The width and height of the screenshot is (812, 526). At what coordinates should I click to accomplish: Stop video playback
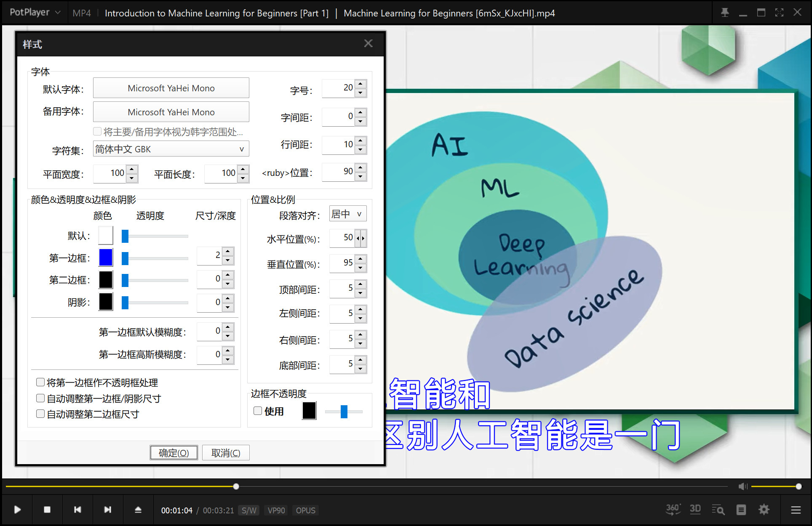(47, 510)
